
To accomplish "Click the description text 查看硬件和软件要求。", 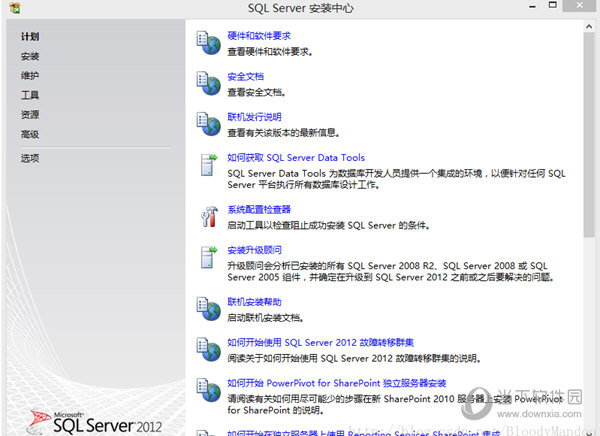I will pos(270,52).
